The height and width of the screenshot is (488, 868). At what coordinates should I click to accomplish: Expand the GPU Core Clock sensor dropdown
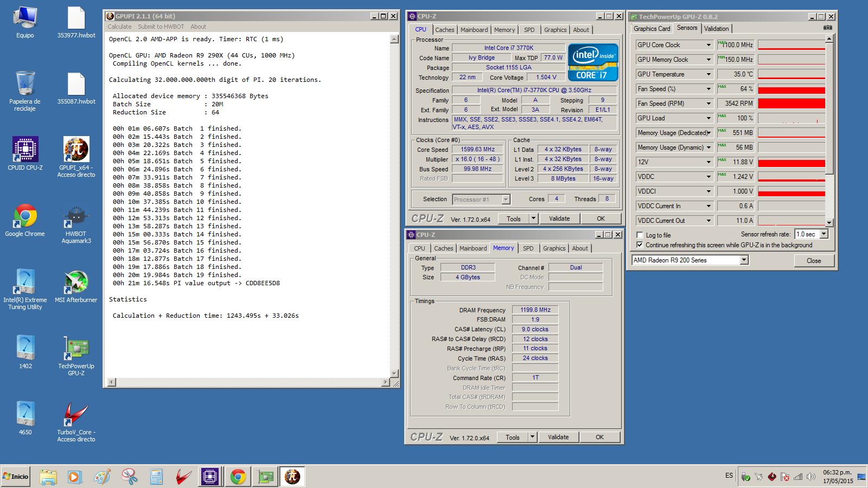pos(709,45)
